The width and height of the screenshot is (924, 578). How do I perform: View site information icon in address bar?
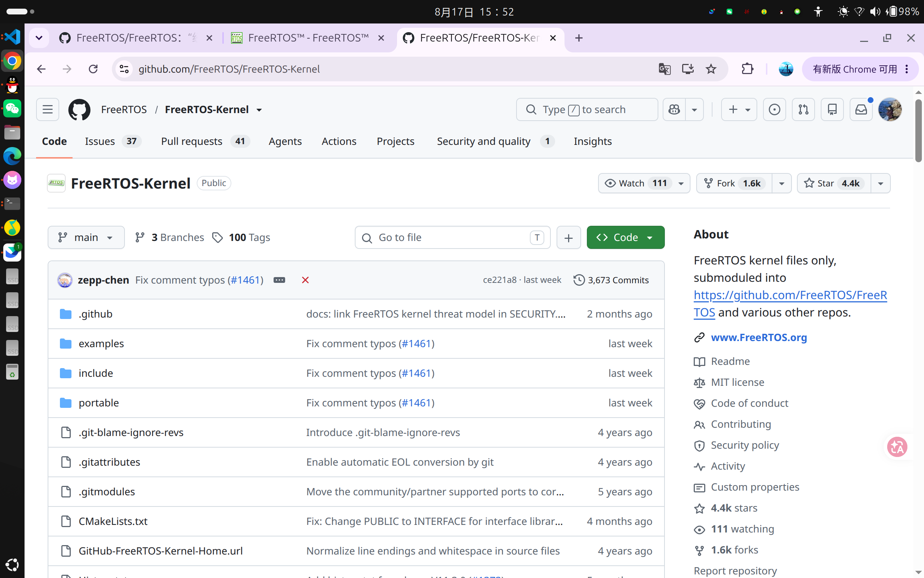pos(124,69)
